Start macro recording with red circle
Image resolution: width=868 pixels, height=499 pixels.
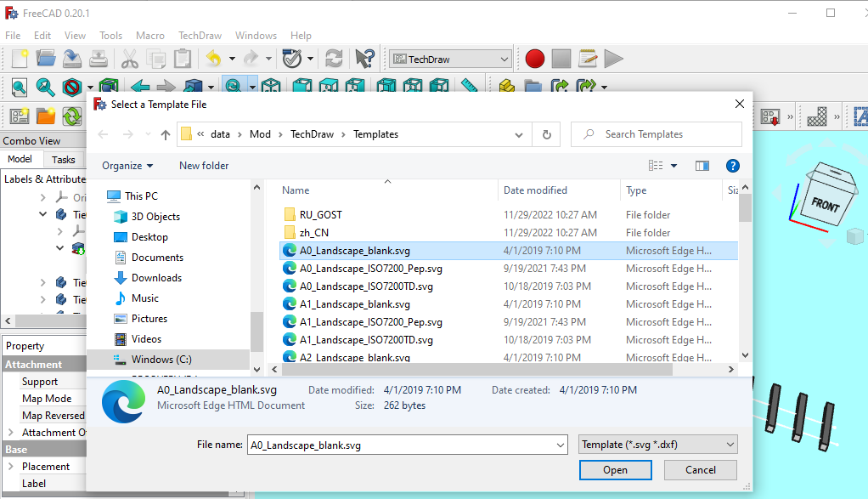(535, 59)
